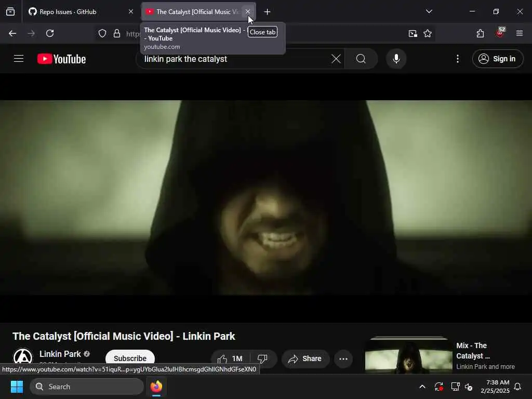Click the muted volume tray icon

click(x=469, y=387)
